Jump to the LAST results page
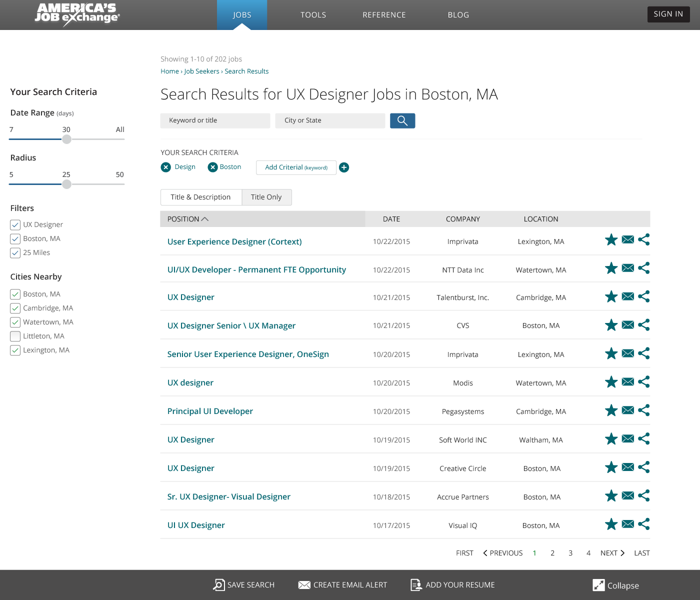 pos(642,553)
